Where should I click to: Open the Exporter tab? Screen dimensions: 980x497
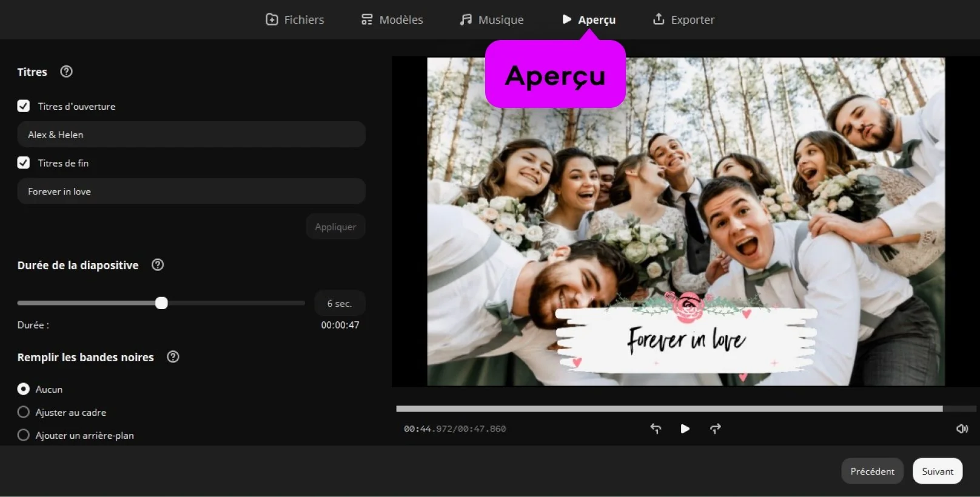point(683,19)
